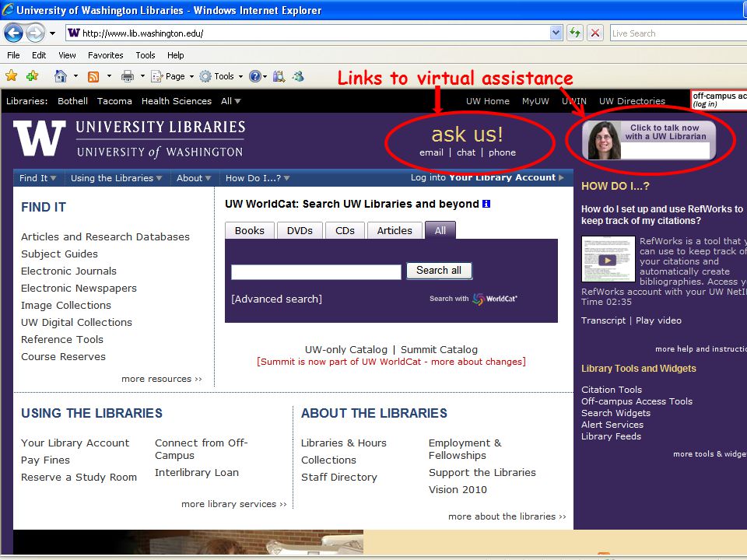This screenshot has height=560, width=747.
Task: Click the address bar URL field
Action: pos(307,33)
